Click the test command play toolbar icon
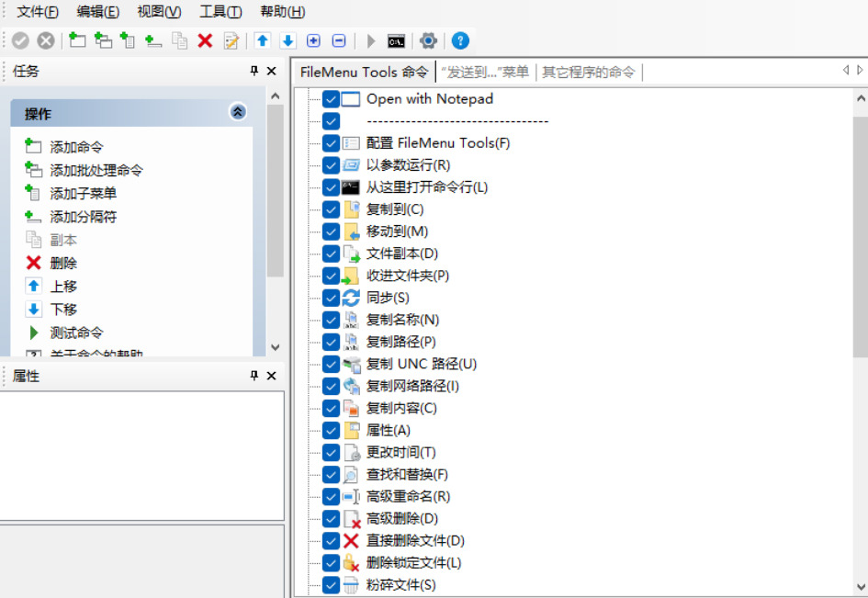 tap(371, 40)
